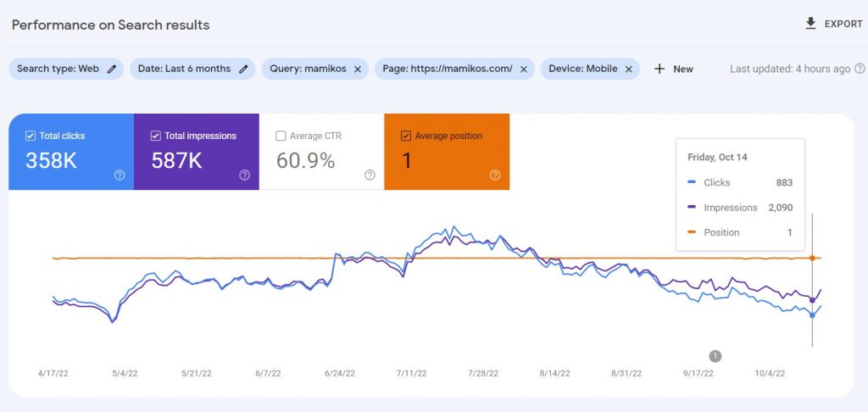868x412 pixels.
Task: Uncheck the Total clicks checkbox
Action: click(x=31, y=136)
